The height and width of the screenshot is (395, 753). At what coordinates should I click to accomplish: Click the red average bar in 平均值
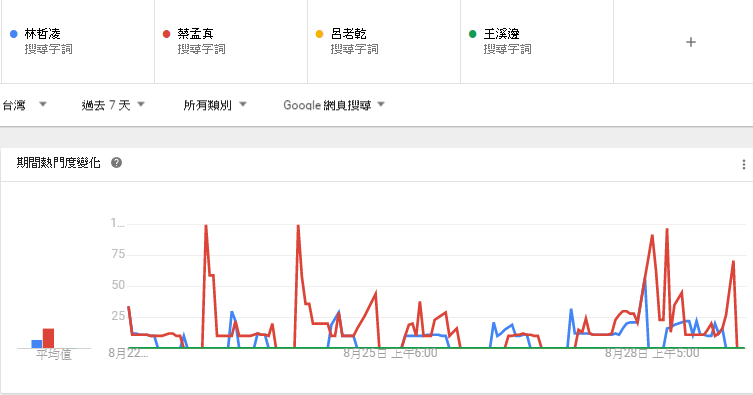coord(49,338)
